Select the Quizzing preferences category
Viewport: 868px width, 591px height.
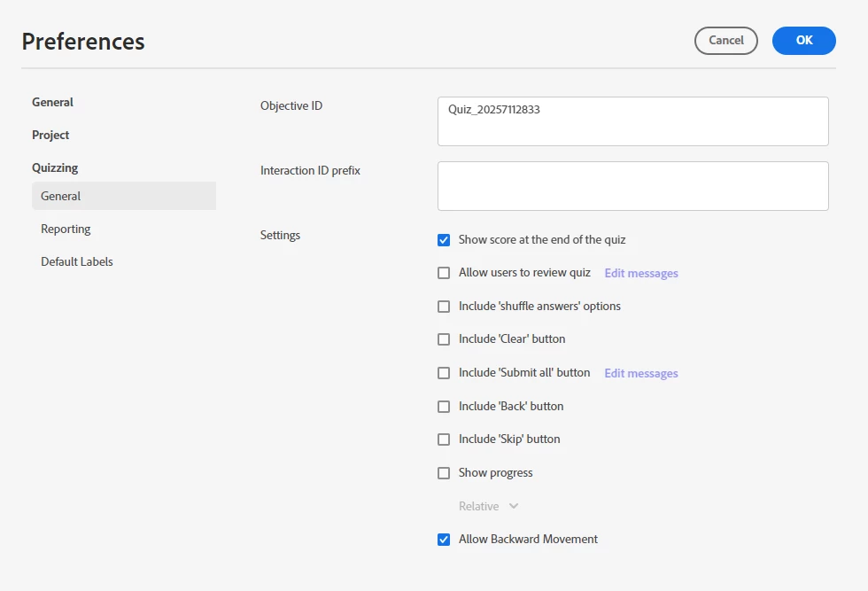(x=55, y=168)
